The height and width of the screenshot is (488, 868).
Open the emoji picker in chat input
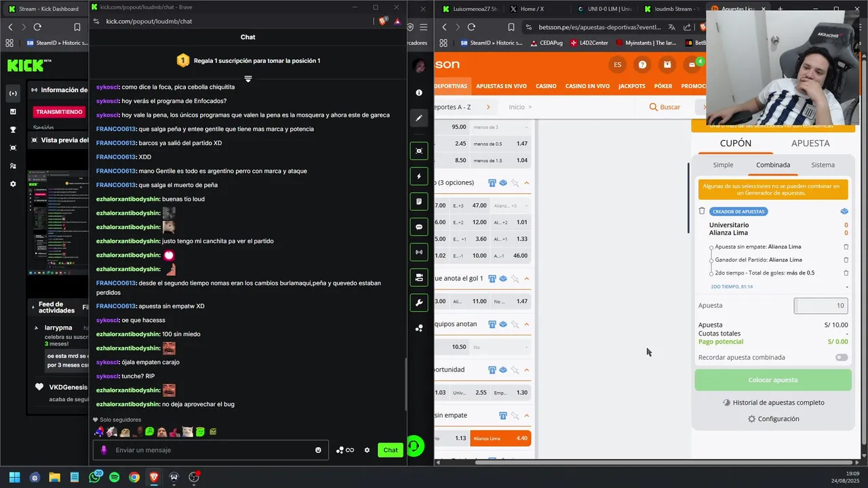point(318,450)
